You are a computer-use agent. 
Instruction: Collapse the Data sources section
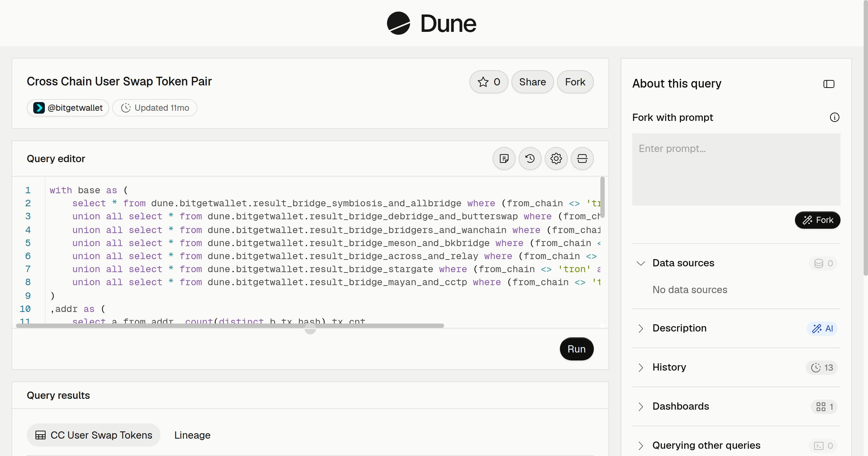click(641, 263)
